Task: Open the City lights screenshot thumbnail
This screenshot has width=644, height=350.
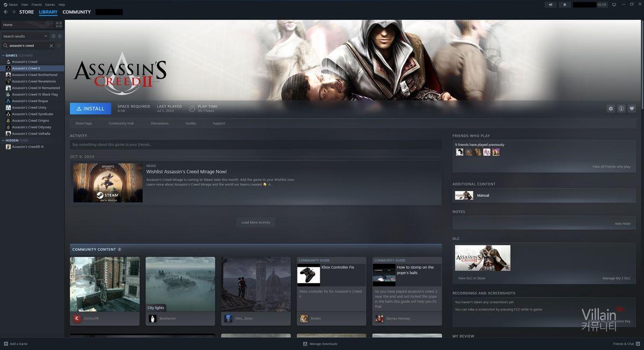Action: (x=180, y=284)
